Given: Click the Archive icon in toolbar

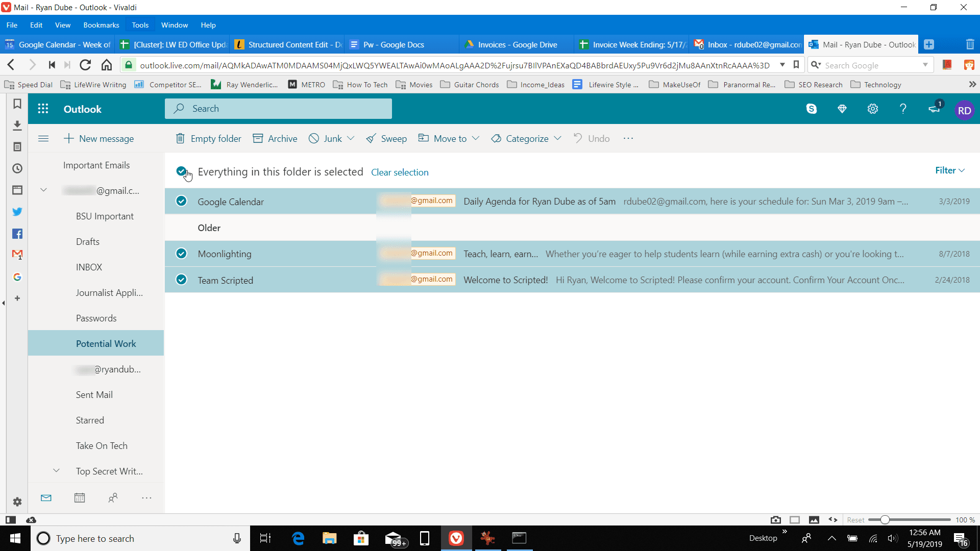Looking at the screenshot, I should pos(258,139).
